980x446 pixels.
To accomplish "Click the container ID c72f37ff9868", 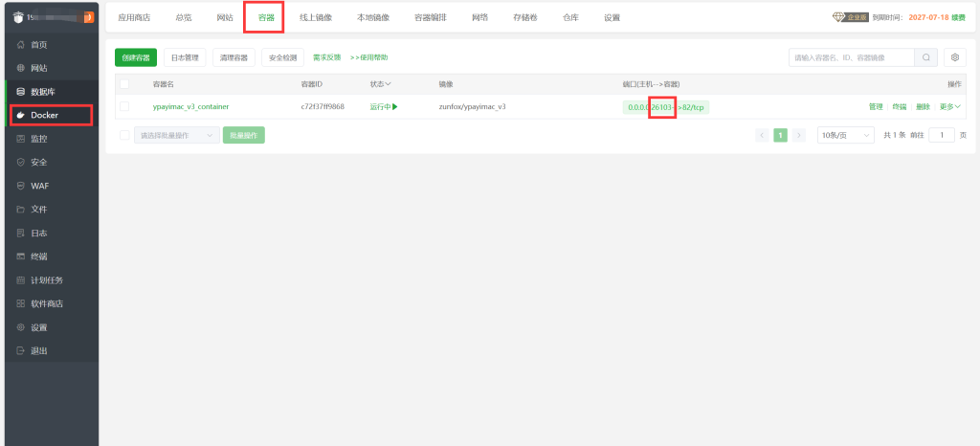I will (x=323, y=107).
